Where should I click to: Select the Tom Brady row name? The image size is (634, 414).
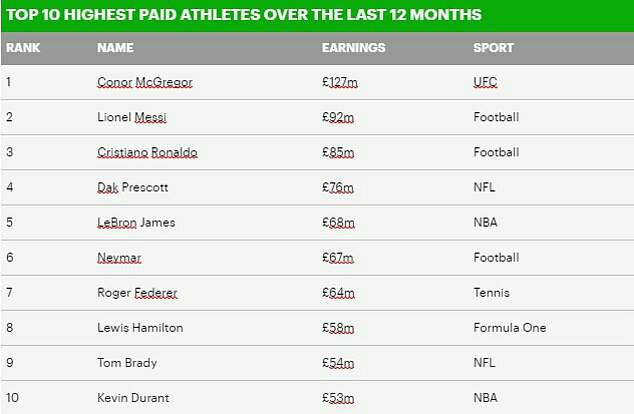pos(127,363)
